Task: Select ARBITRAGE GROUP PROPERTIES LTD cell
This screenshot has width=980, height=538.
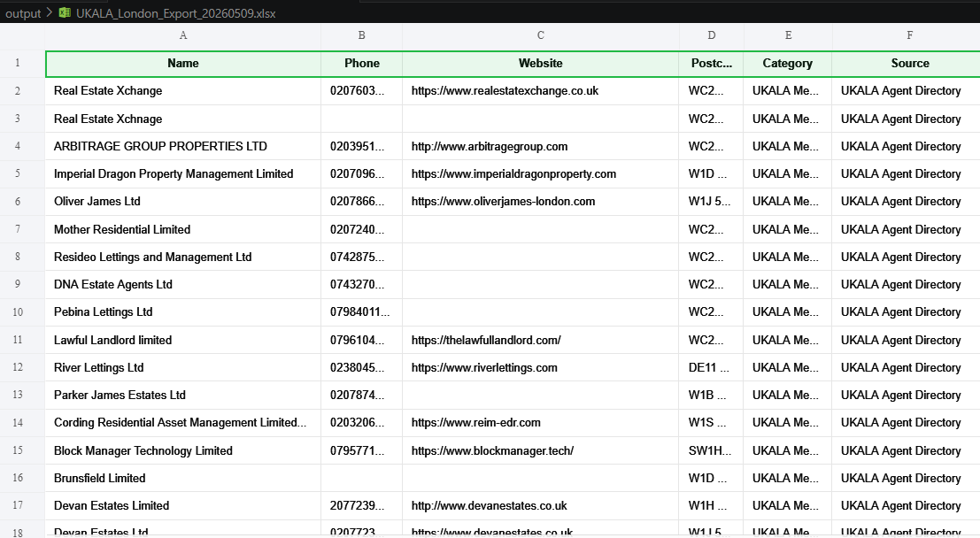Action: [x=183, y=146]
